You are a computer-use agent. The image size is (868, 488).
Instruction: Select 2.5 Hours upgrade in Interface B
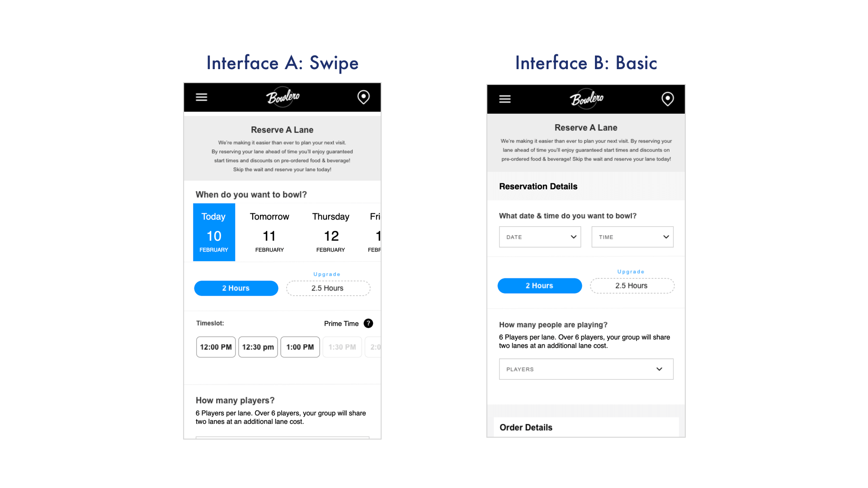pyautogui.click(x=632, y=286)
